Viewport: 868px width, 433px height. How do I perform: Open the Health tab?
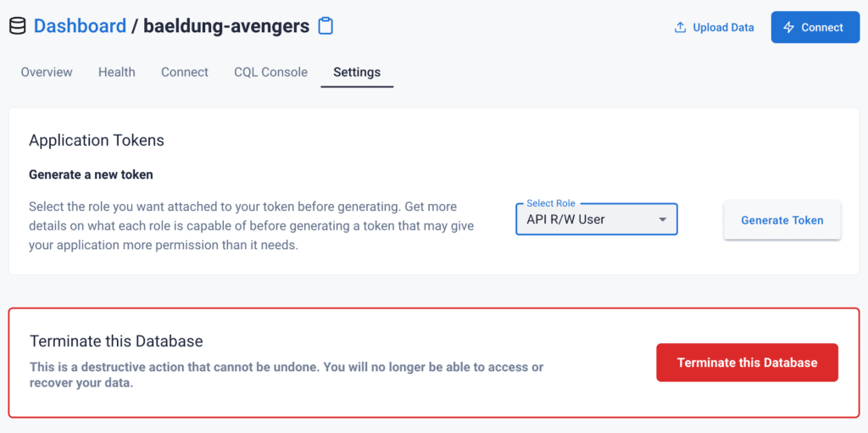click(116, 72)
